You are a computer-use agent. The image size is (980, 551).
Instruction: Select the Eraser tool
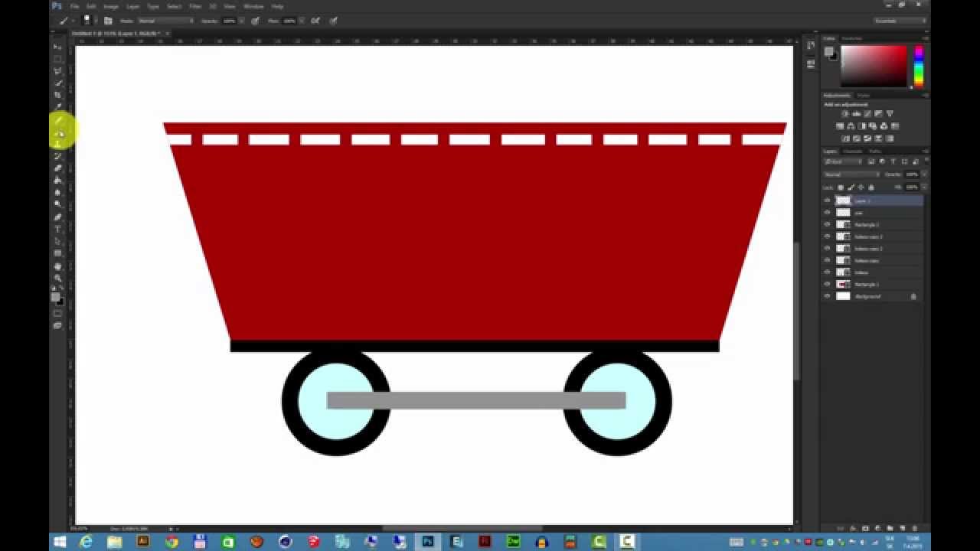(57, 168)
